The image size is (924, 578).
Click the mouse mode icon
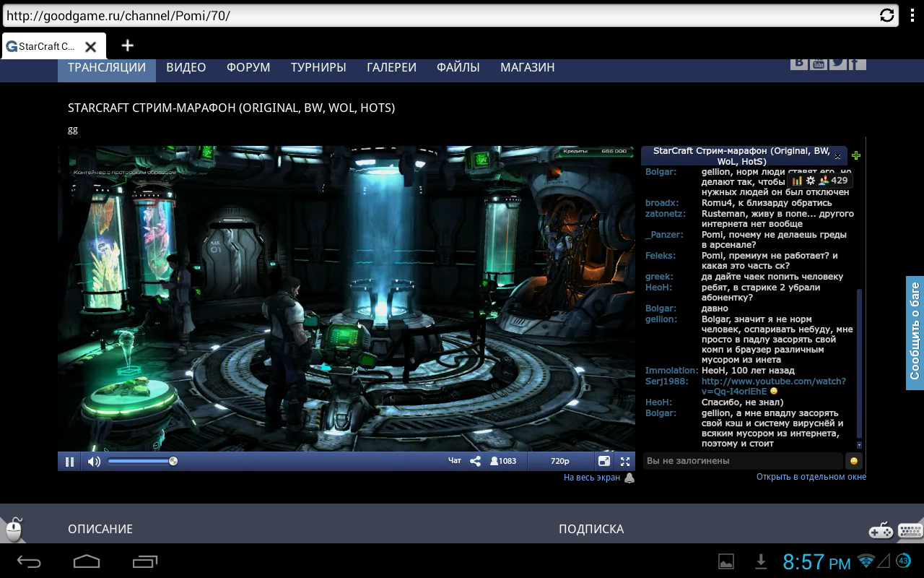click(x=14, y=529)
